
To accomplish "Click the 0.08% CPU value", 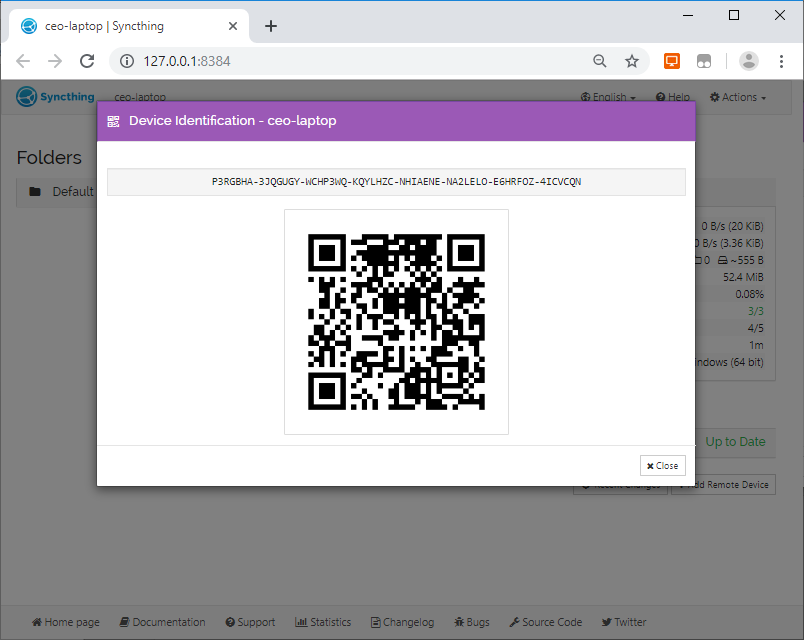I will [749, 294].
